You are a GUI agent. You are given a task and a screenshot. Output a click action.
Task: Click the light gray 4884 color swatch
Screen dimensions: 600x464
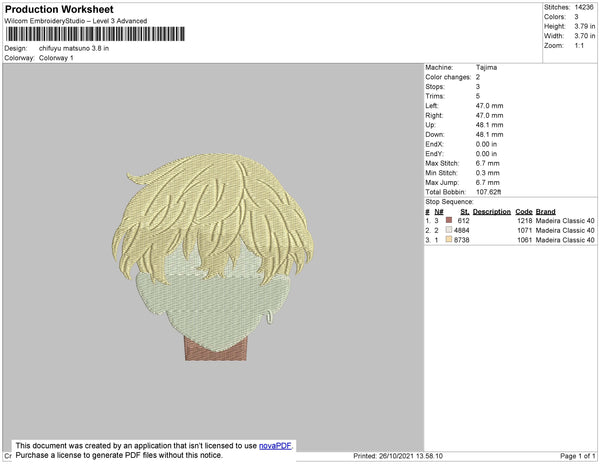coord(449,230)
